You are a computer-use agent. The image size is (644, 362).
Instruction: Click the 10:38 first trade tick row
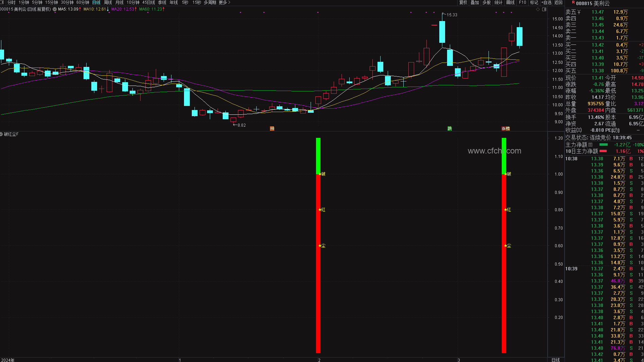click(604, 159)
